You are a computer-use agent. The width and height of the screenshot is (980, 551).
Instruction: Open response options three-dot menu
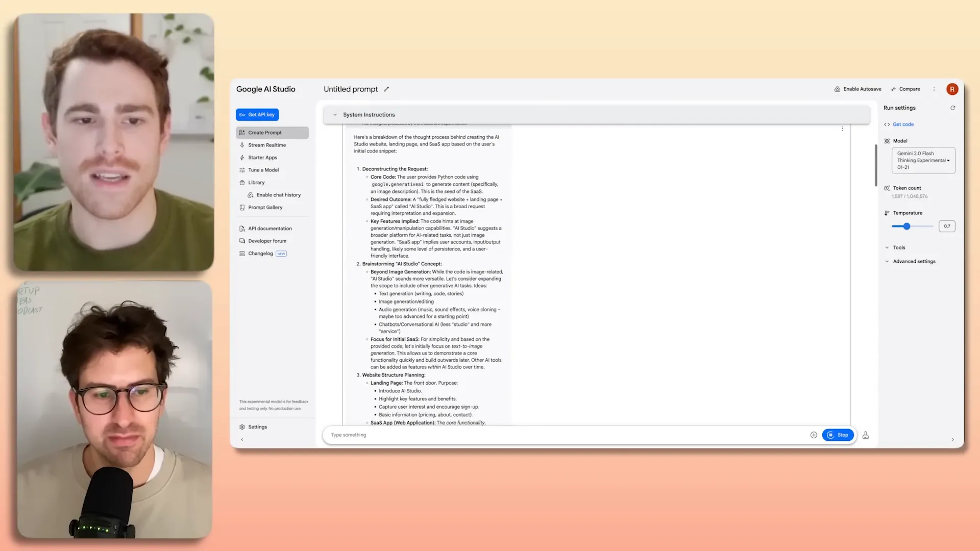842,129
